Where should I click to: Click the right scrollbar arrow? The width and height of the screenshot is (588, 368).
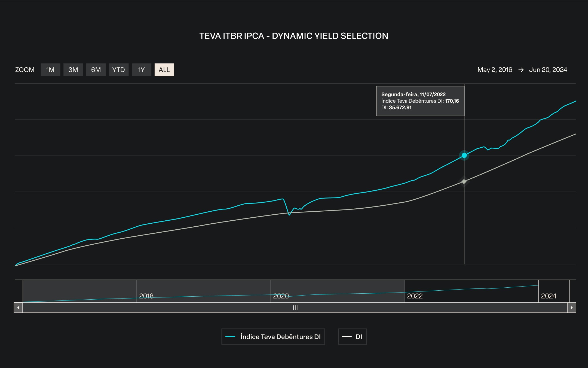pos(571,308)
